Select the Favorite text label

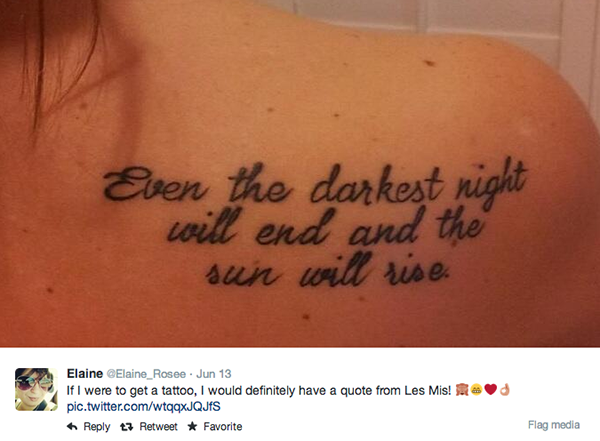coord(222,426)
